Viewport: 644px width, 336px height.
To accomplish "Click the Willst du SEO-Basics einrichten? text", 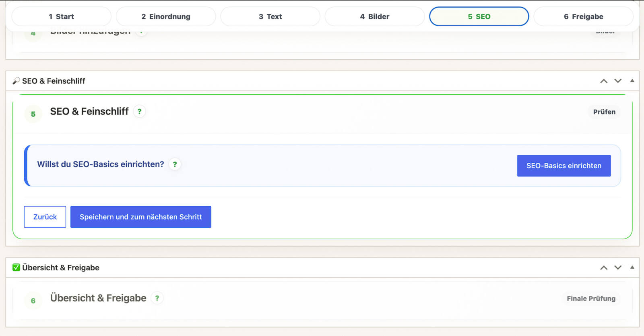I will click(x=101, y=164).
